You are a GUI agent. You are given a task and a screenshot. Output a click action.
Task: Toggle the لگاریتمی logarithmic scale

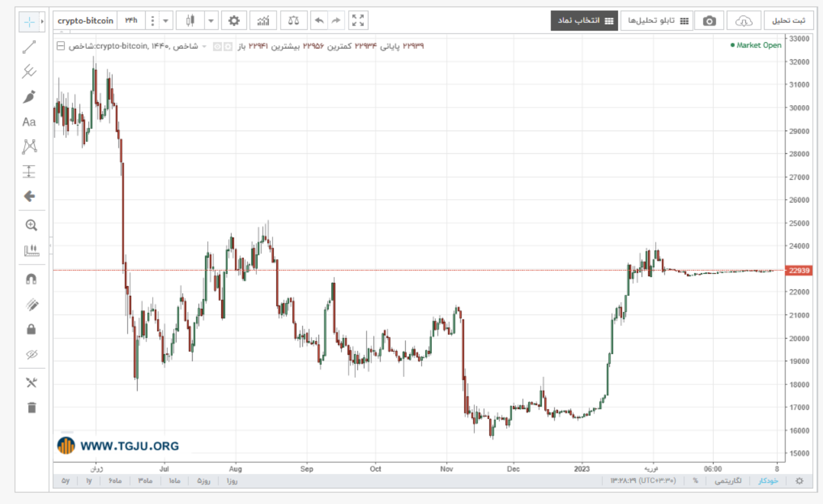tap(728, 481)
